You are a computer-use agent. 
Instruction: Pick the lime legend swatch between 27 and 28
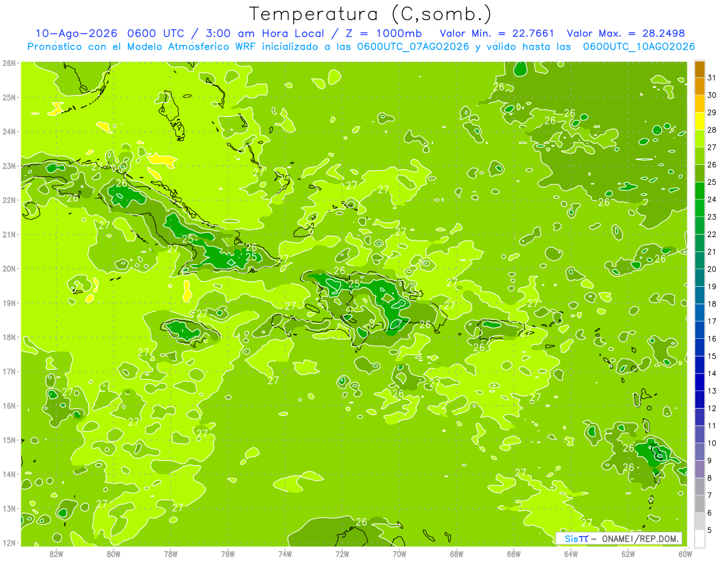699,139
